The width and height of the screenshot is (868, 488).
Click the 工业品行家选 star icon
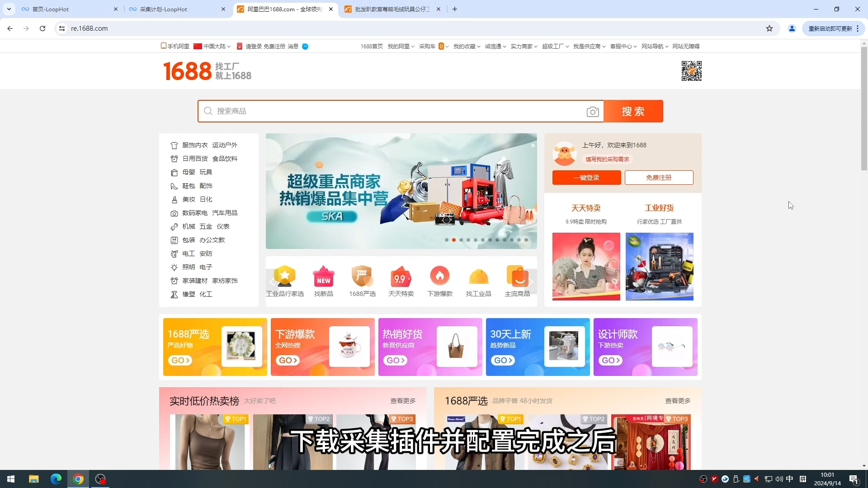(x=284, y=277)
